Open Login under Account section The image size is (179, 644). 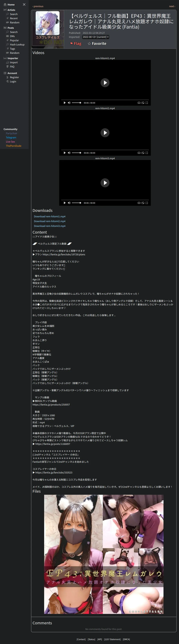coord(13,81)
